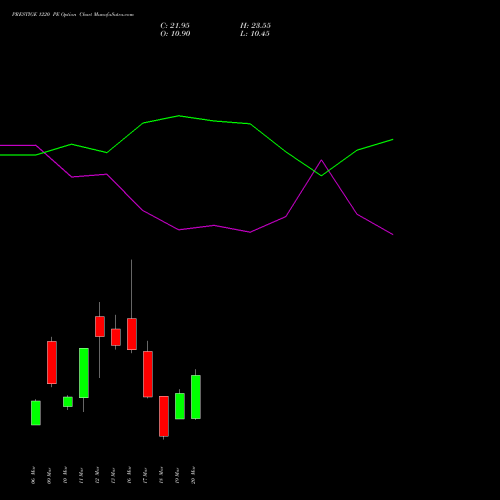
Task: Click the 16 Mar date label
Action: [x=129, y=475]
